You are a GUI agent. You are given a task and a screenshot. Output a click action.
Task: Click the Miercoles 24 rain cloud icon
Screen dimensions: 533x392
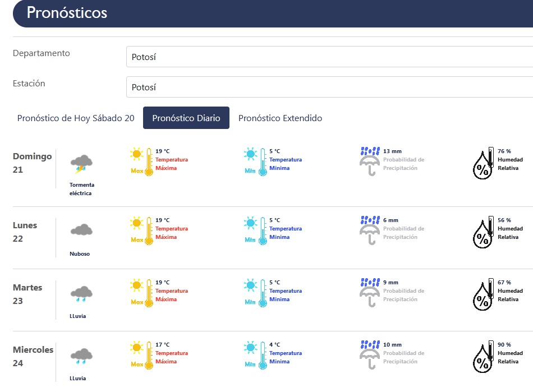tap(81, 356)
